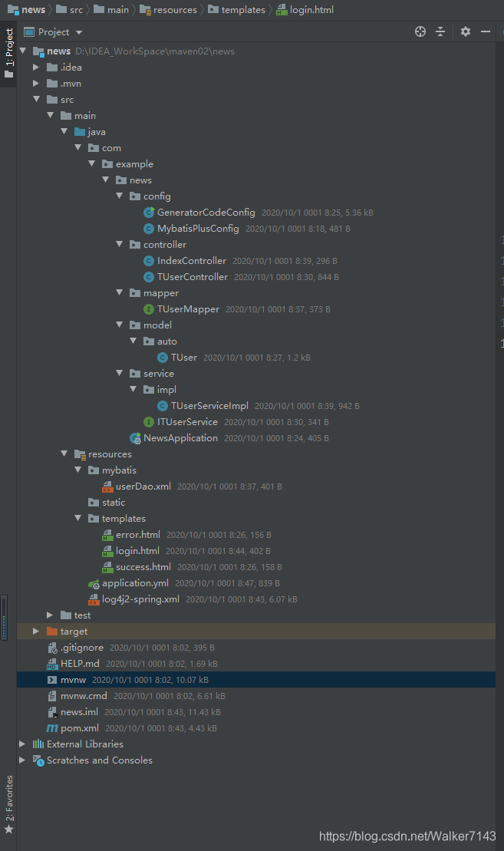Collapse the news project root node
The height and width of the screenshot is (851, 504).
(23, 51)
